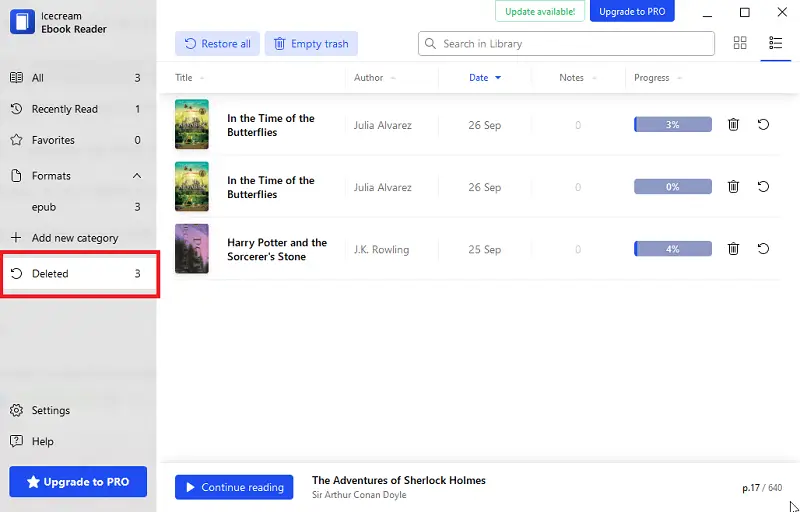Sort by Title column arrow
The height and width of the screenshot is (512, 800).
click(x=202, y=78)
